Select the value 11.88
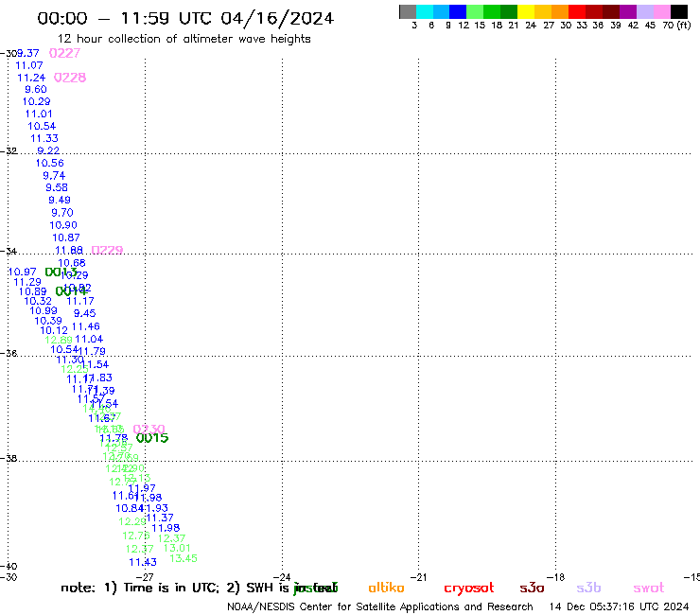 (69, 250)
